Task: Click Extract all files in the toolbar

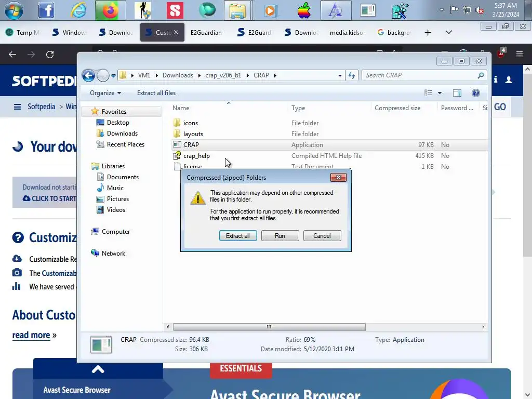Action: [x=156, y=93]
